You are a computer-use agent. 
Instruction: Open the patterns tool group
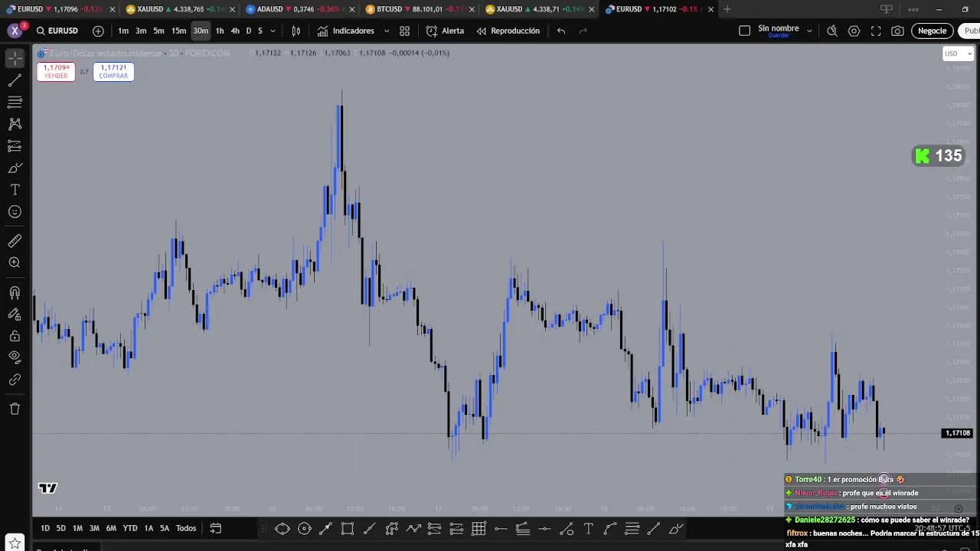coord(15,124)
